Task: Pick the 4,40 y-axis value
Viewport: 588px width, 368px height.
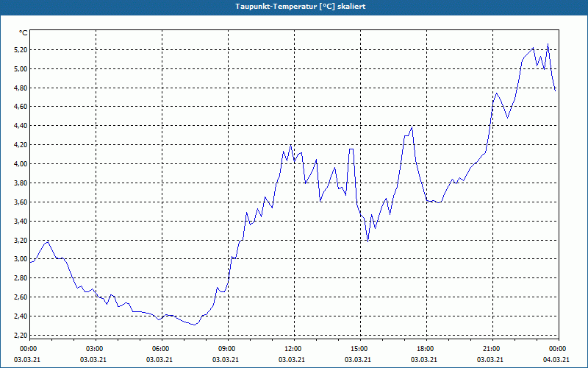Action: point(21,126)
